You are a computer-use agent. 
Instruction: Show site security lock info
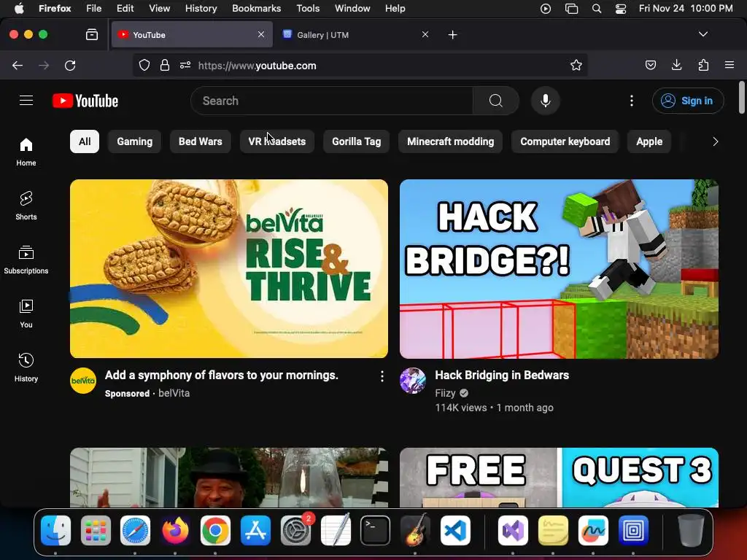(165, 65)
